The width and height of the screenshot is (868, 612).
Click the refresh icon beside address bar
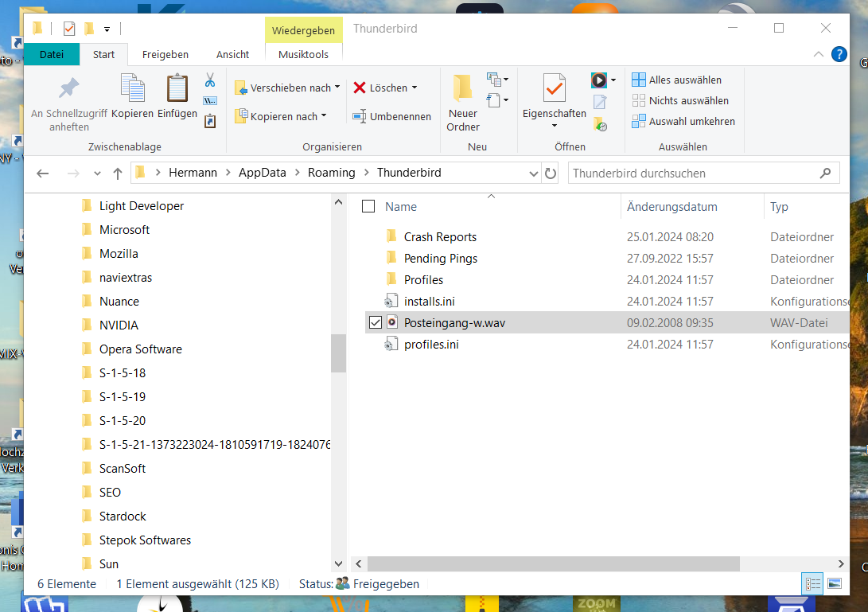tap(551, 173)
